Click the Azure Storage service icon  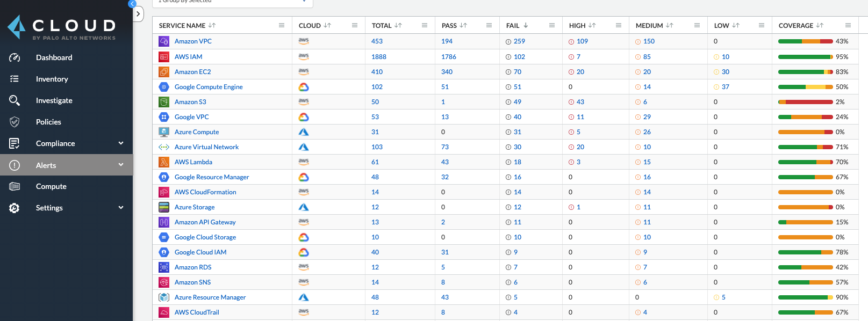(164, 207)
